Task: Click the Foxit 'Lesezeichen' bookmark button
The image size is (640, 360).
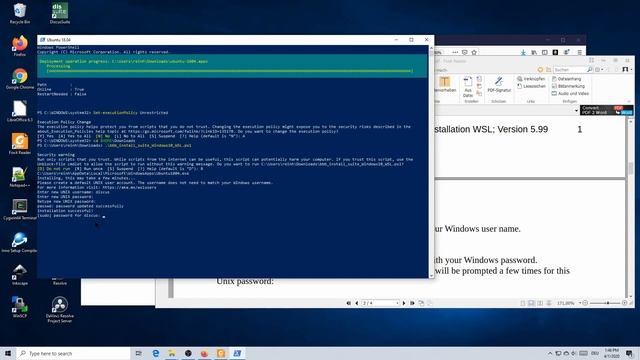Action: pos(531,86)
